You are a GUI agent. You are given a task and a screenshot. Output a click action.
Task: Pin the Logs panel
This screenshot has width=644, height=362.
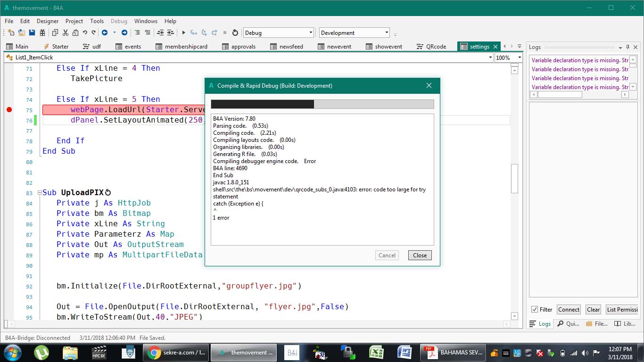tap(627, 47)
